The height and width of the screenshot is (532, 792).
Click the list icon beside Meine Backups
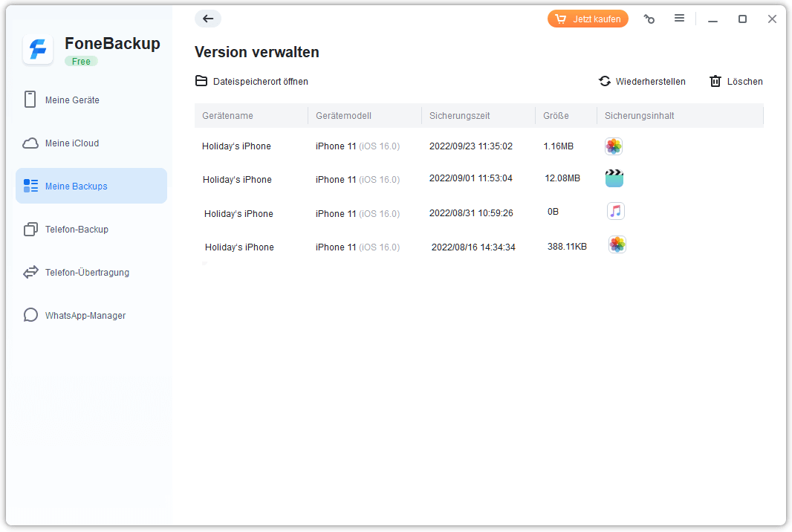[x=30, y=186]
